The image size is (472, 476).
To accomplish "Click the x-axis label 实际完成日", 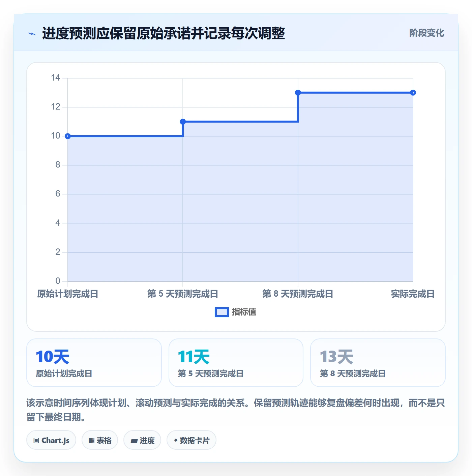I will point(413,294).
